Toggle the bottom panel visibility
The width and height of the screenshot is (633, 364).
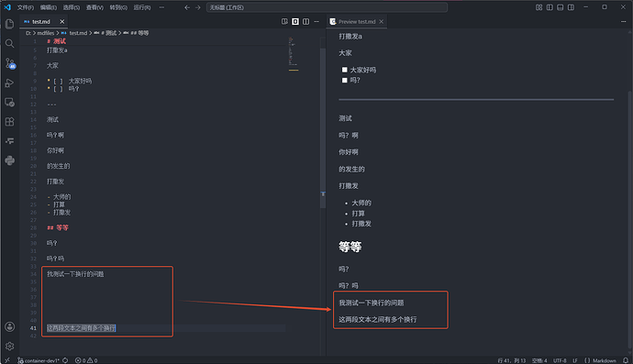pos(561,7)
